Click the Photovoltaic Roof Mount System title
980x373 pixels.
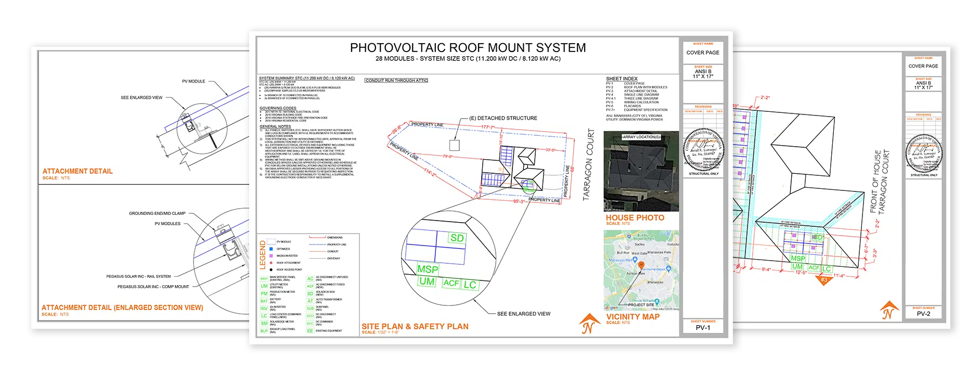(468, 48)
